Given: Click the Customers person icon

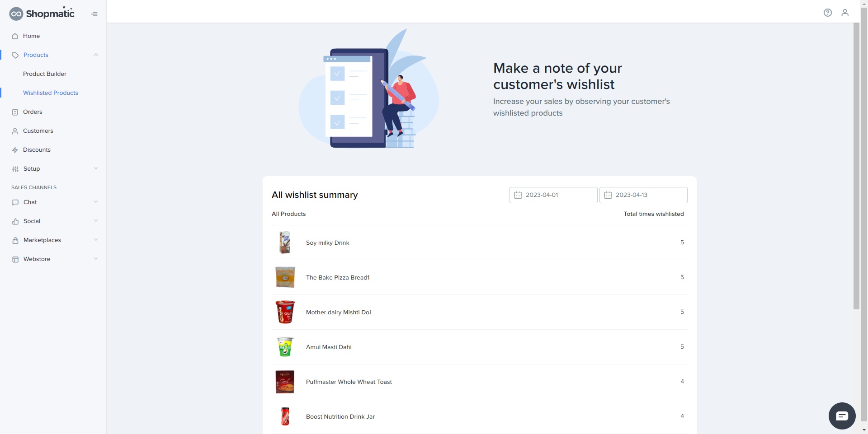Looking at the screenshot, I should [15, 131].
